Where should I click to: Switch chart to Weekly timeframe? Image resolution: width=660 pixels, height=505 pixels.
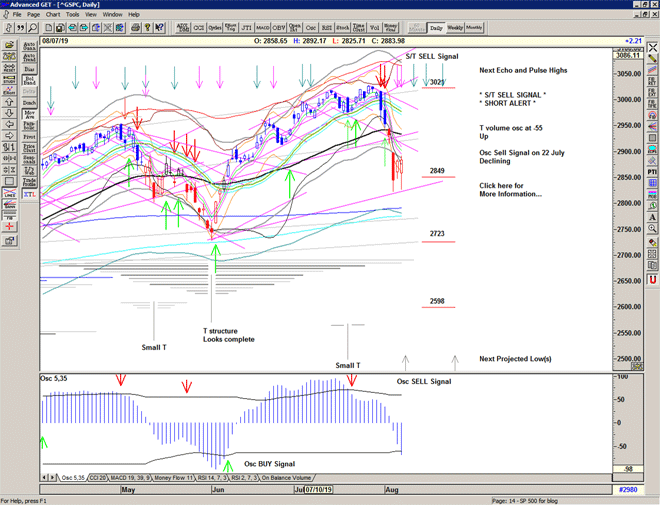(x=453, y=28)
